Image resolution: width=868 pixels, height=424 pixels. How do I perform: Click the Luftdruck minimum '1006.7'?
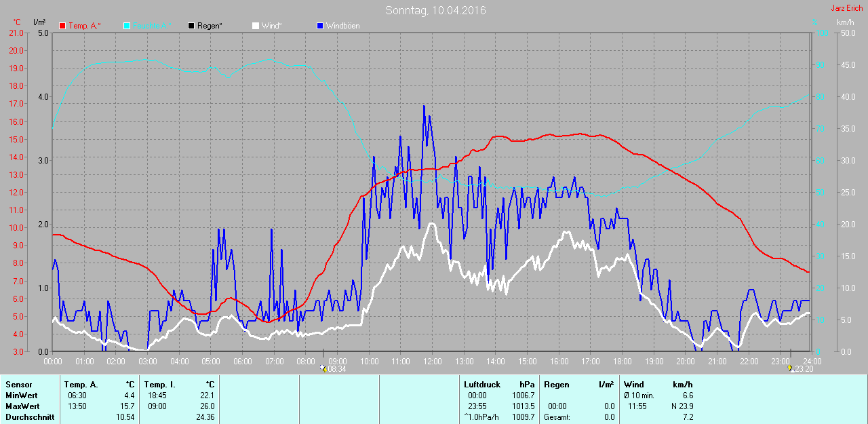coord(522,396)
